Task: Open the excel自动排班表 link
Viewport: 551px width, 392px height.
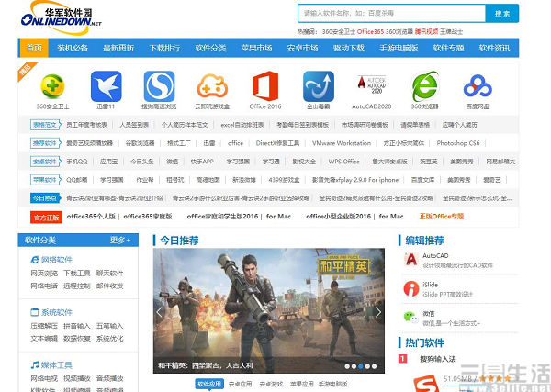Action: click(242, 125)
